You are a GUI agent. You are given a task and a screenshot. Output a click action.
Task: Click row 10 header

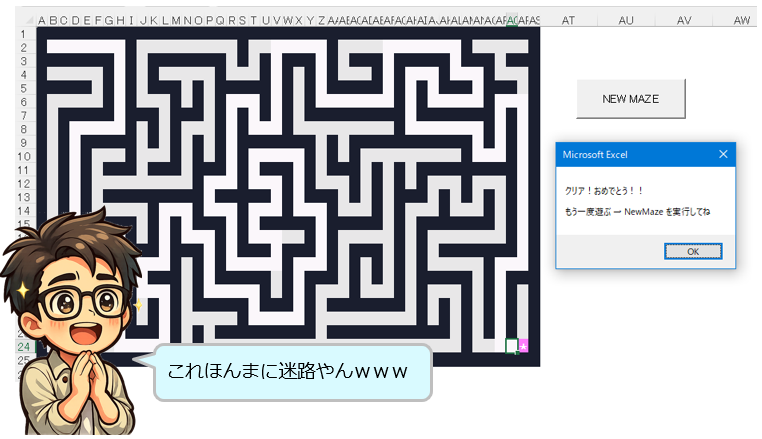(x=22, y=156)
